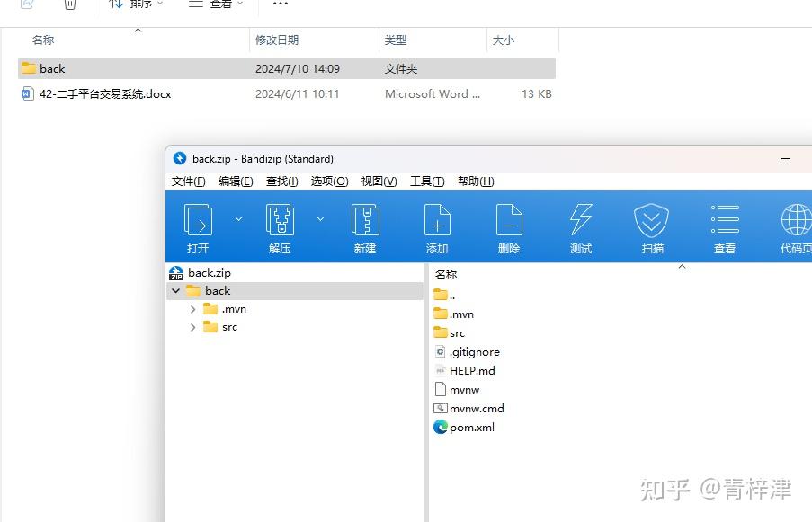Click the 文件夹 type cell
The width and height of the screenshot is (812, 522).
pyautogui.click(x=401, y=69)
